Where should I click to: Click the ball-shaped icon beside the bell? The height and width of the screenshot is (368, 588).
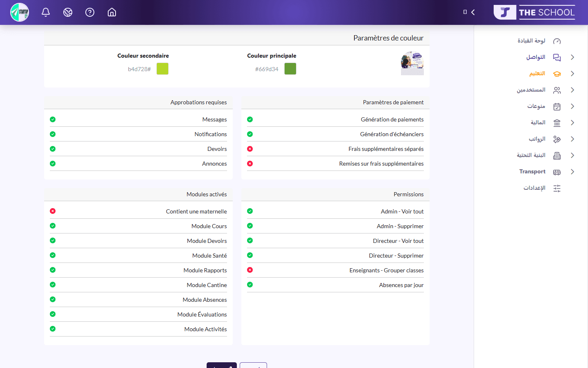point(68,12)
